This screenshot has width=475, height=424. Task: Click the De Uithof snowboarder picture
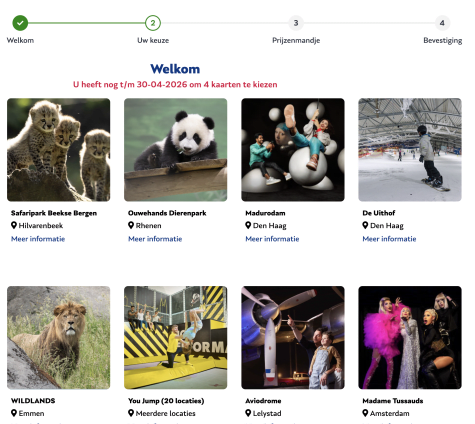(410, 150)
